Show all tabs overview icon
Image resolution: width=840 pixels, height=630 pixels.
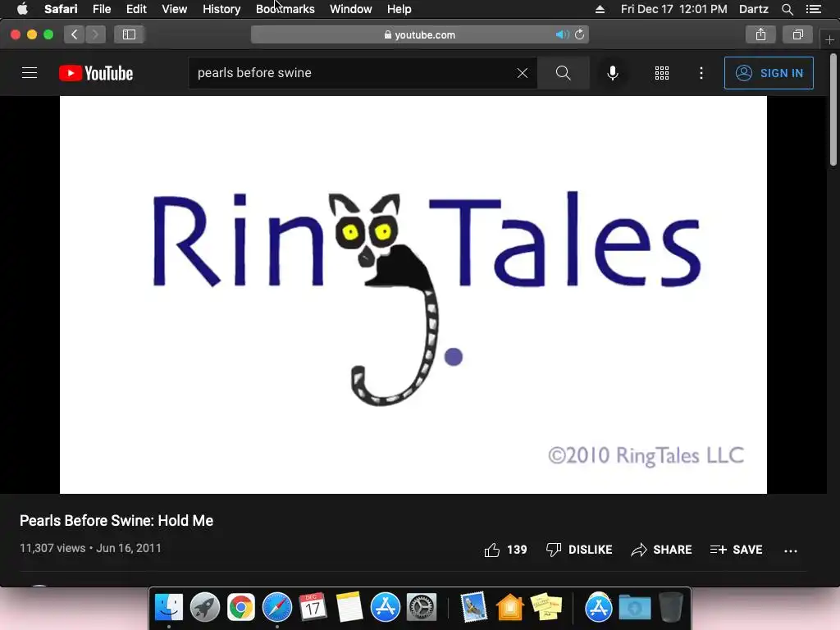pos(797,34)
